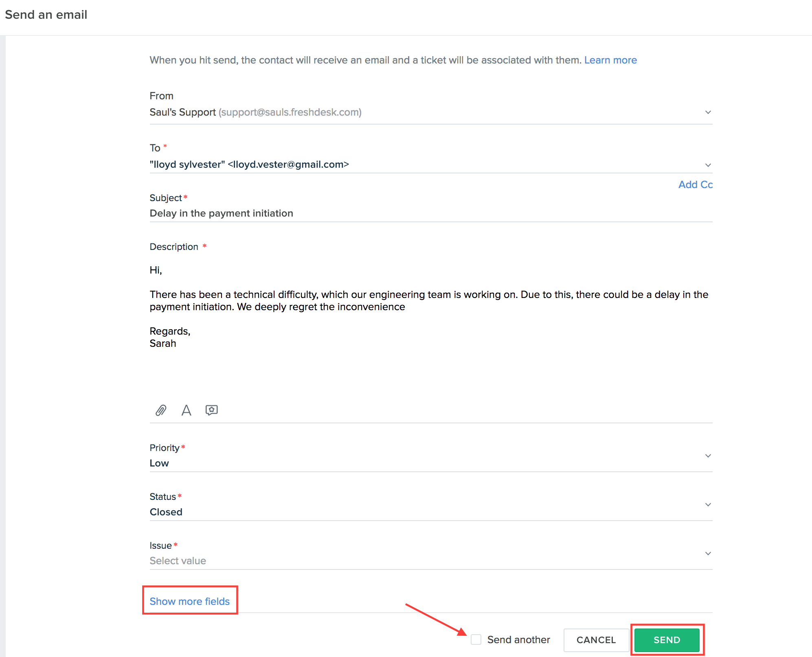Click the Saul's Support sender text
812x657 pixels.
click(182, 112)
